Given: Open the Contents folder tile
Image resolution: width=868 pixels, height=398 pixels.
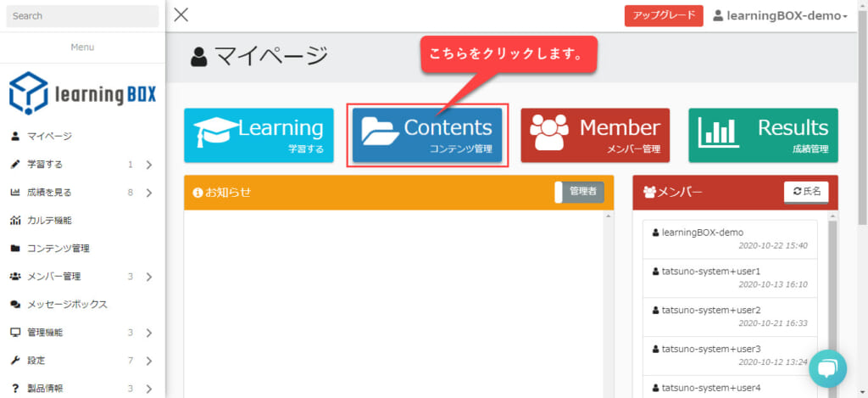Looking at the screenshot, I should tap(427, 135).
